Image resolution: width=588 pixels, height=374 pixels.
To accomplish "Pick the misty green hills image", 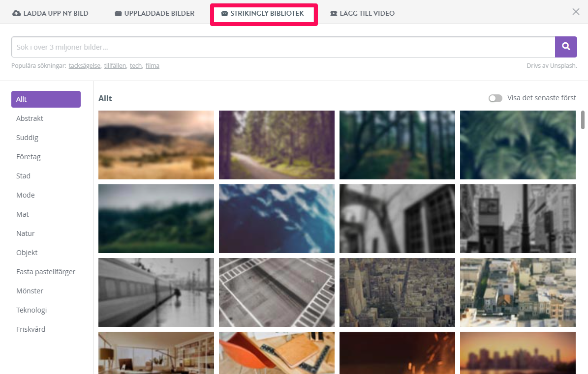I will 156,219.
